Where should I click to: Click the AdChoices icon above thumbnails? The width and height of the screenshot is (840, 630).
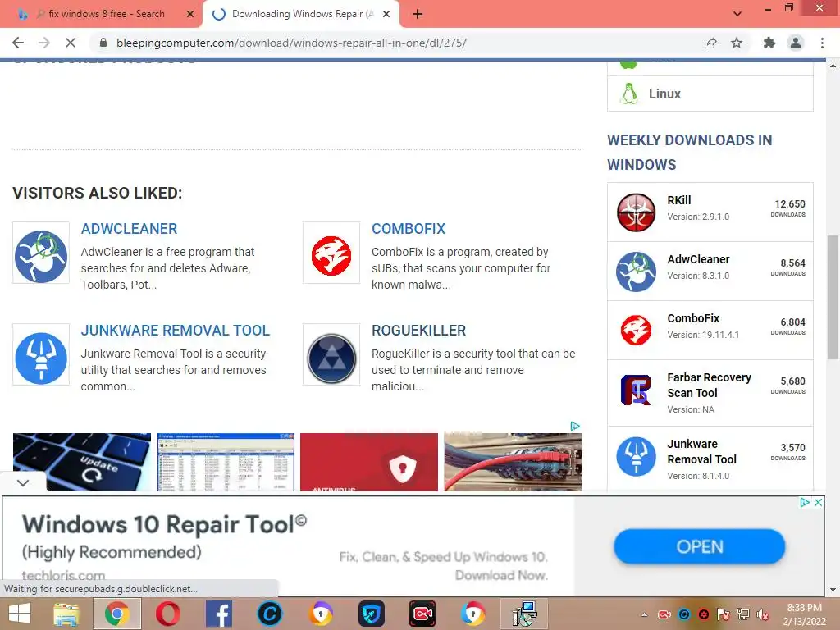tap(575, 426)
